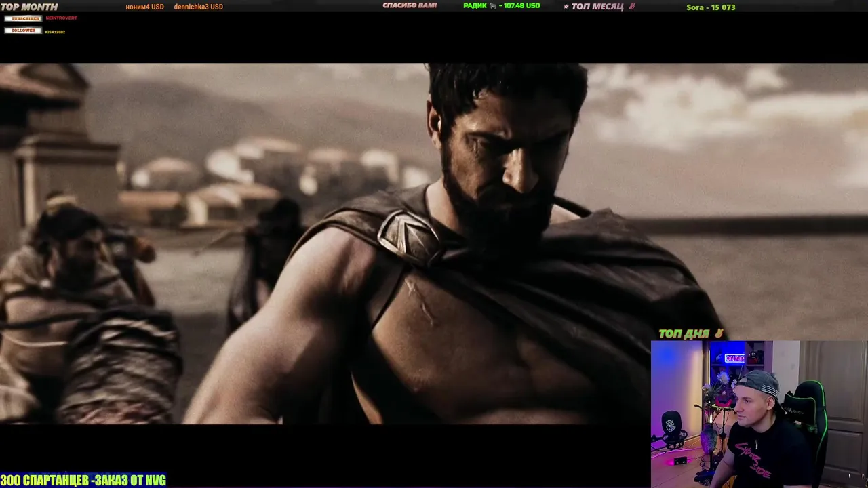Click the streamer webcam feed

point(759,414)
